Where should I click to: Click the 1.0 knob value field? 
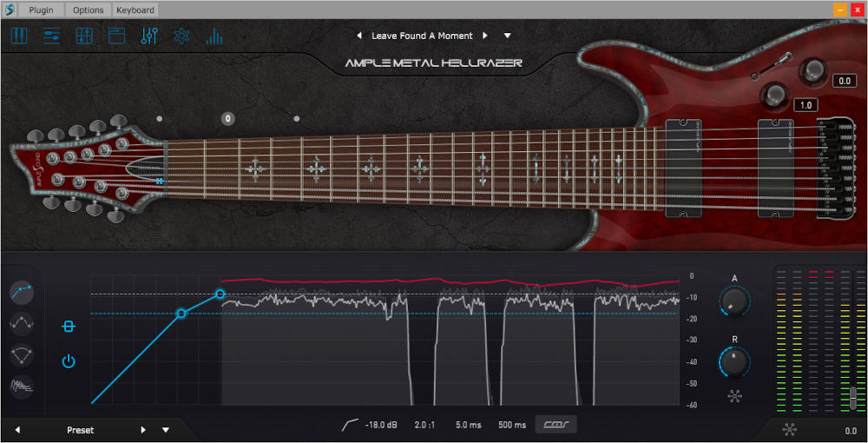[x=806, y=105]
